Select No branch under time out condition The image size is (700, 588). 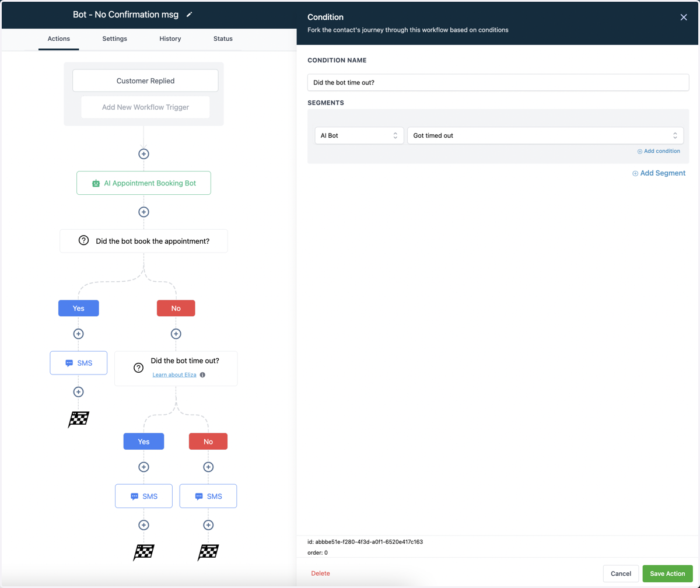(x=208, y=442)
